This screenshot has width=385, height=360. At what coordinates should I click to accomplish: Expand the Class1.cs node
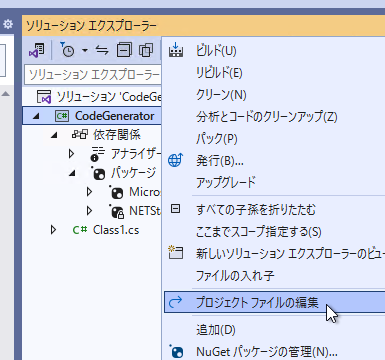click(x=53, y=230)
